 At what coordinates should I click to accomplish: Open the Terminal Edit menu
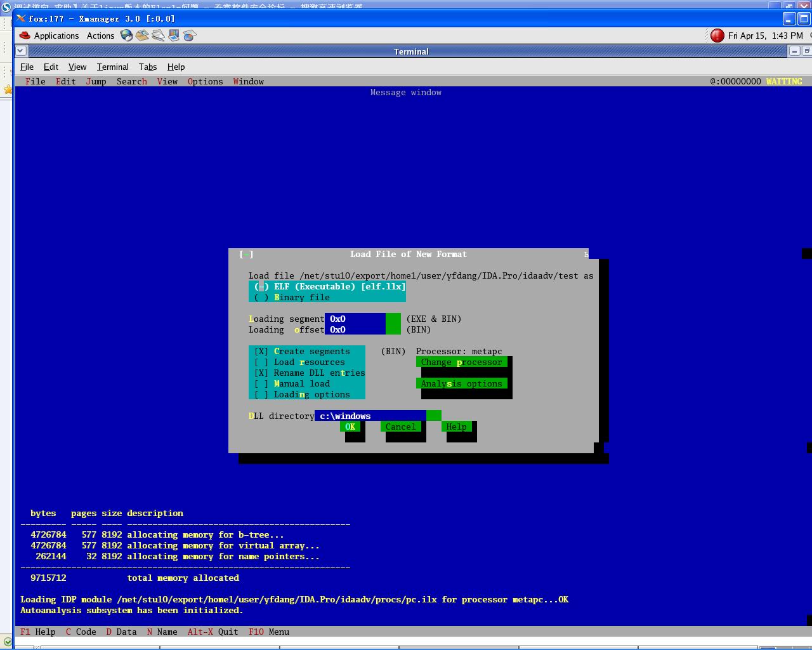pyautogui.click(x=51, y=67)
